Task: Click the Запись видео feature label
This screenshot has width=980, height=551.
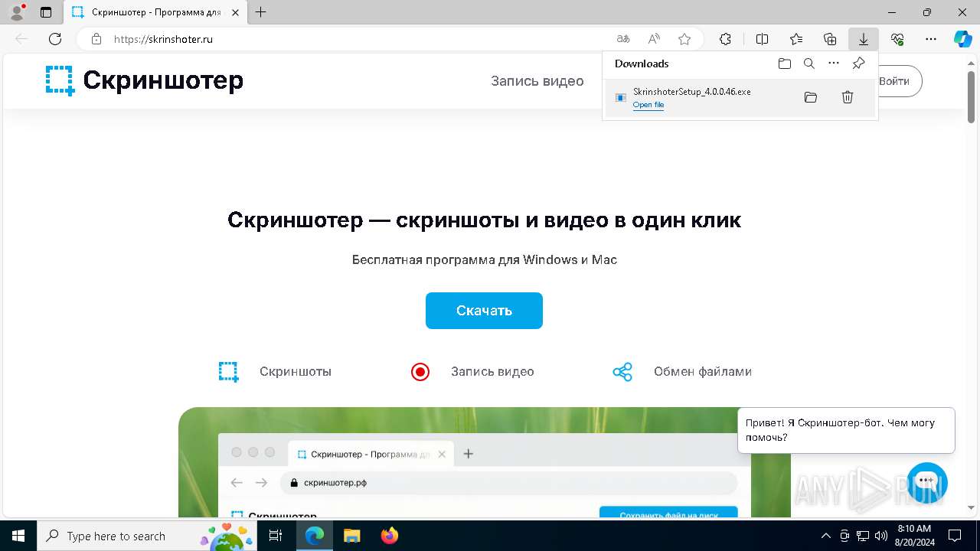Action: click(492, 372)
